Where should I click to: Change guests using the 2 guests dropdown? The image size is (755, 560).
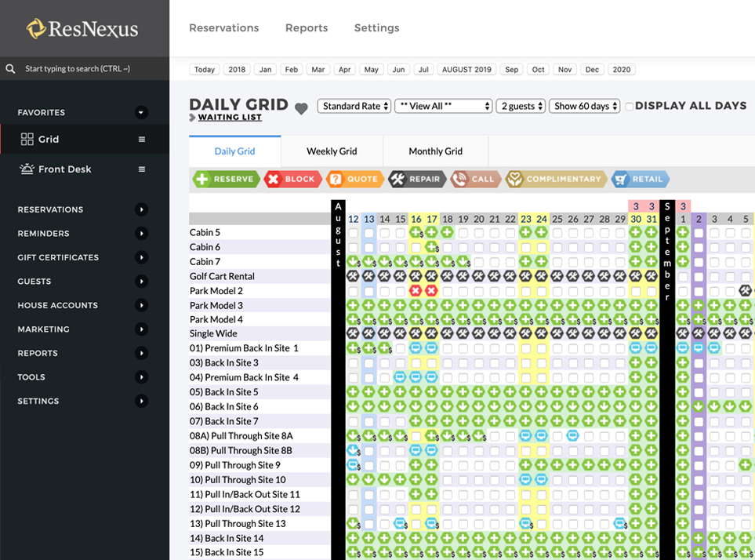(520, 105)
